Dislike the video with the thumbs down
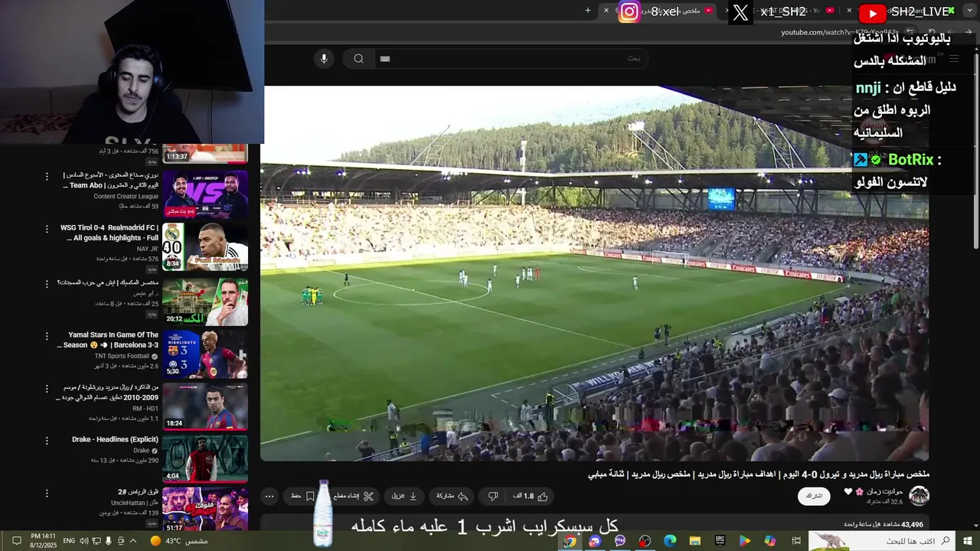The image size is (980, 551). [x=493, y=497]
